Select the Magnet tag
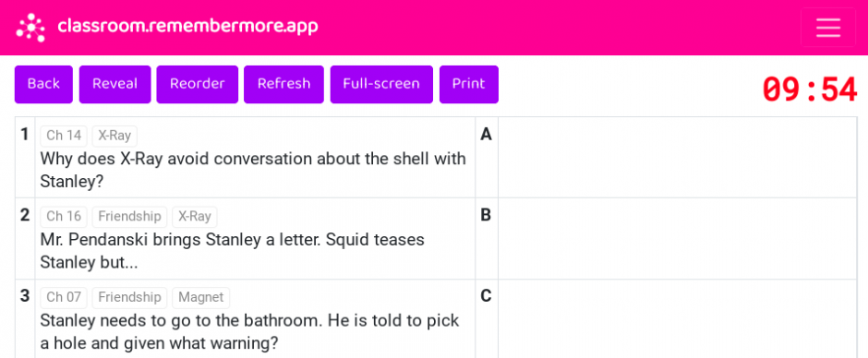 (201, 298)
